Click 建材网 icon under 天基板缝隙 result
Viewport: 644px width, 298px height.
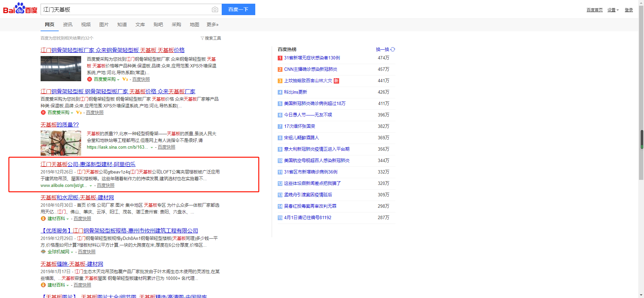coord(43,285)
